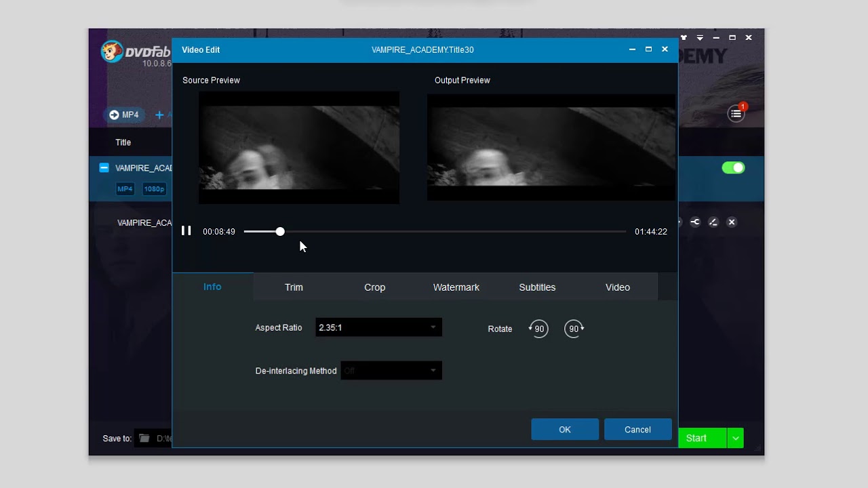
Task: Open the DVDFab main menu triangle icon
Action: 700,38
